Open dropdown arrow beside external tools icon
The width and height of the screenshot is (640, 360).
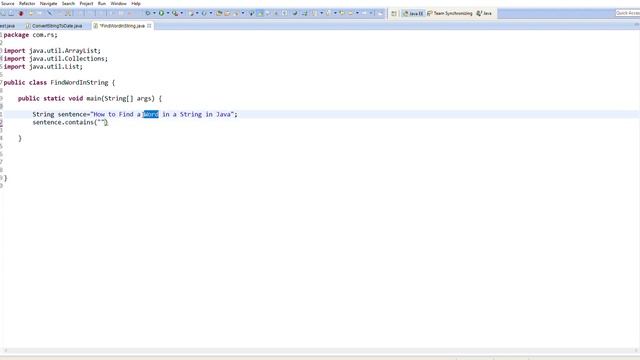pos(182,13)
